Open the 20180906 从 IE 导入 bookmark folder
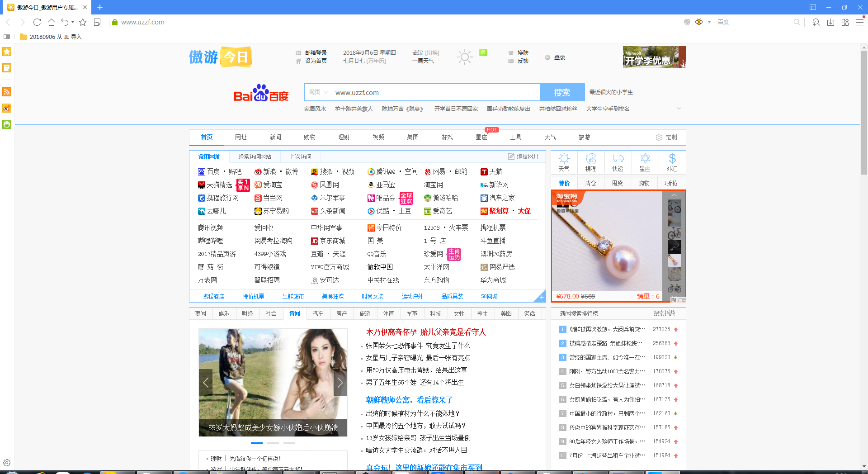 point(51,37)
